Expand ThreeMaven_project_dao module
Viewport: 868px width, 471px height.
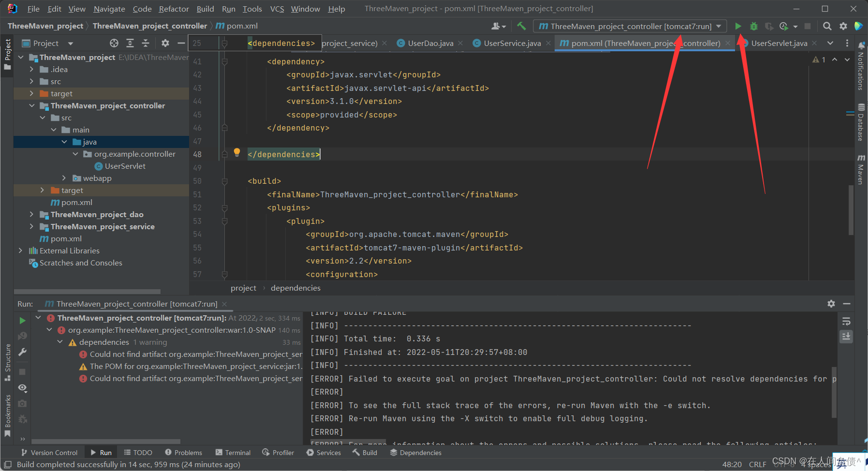tap(32, 214)
